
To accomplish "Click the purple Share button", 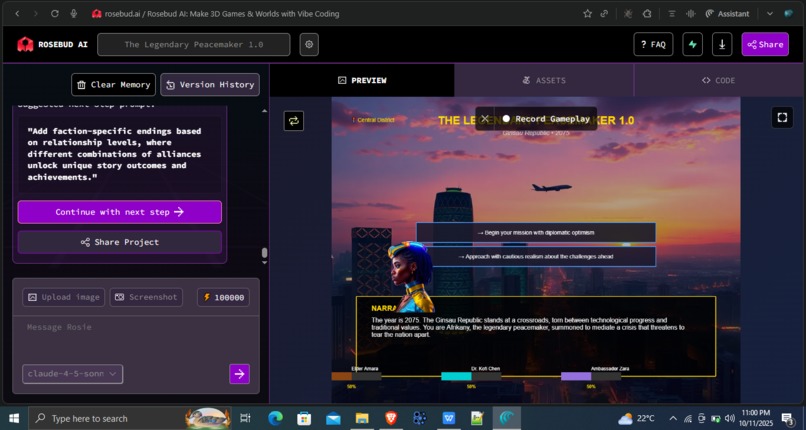I will tap(765, 45).
